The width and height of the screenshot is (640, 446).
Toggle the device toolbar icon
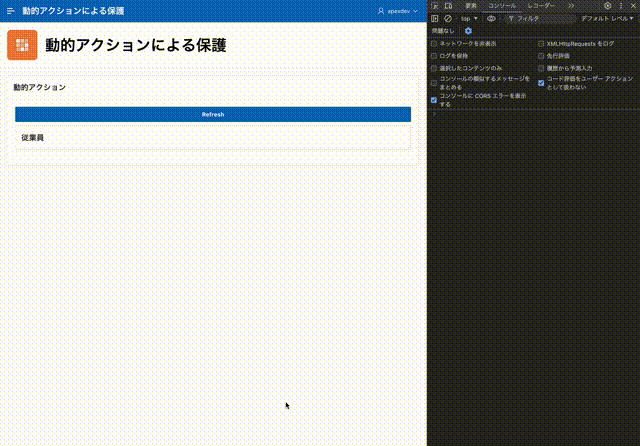pyautogui.click(x=449, y=6)
